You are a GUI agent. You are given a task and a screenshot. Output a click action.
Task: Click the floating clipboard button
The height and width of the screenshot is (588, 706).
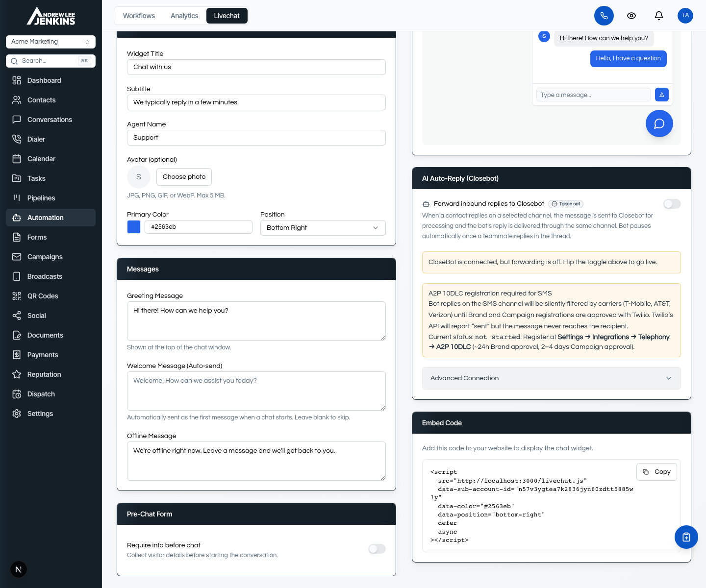pyautogui.click(x=686, y=537)
